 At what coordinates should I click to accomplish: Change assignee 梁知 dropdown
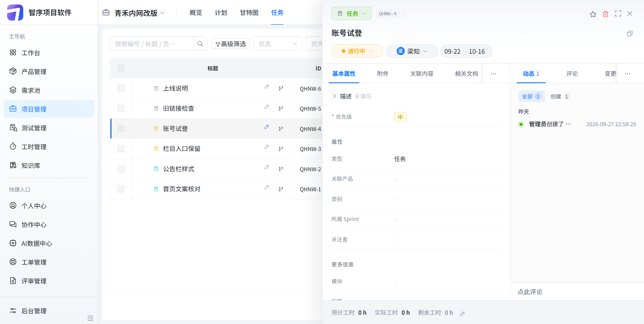[412, 51]
